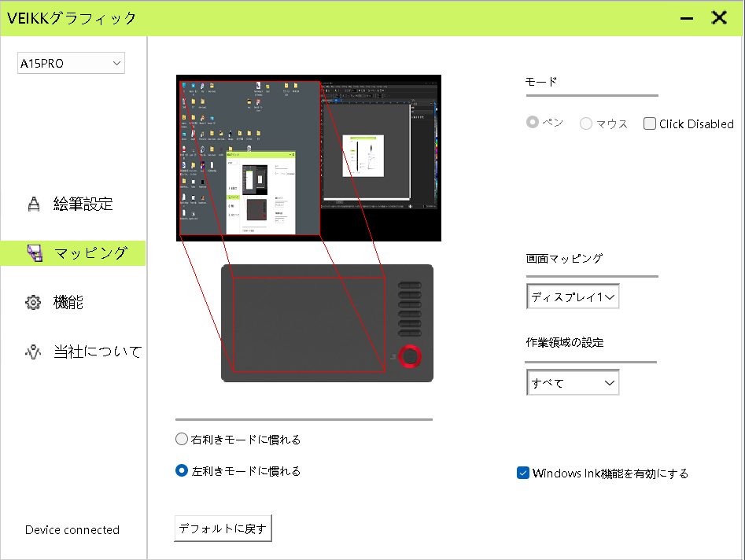Screen dimensions: 745x560
Task: Click the left monitor preview thumbnail
Action: pyautogui.click(x=249, y=157)
